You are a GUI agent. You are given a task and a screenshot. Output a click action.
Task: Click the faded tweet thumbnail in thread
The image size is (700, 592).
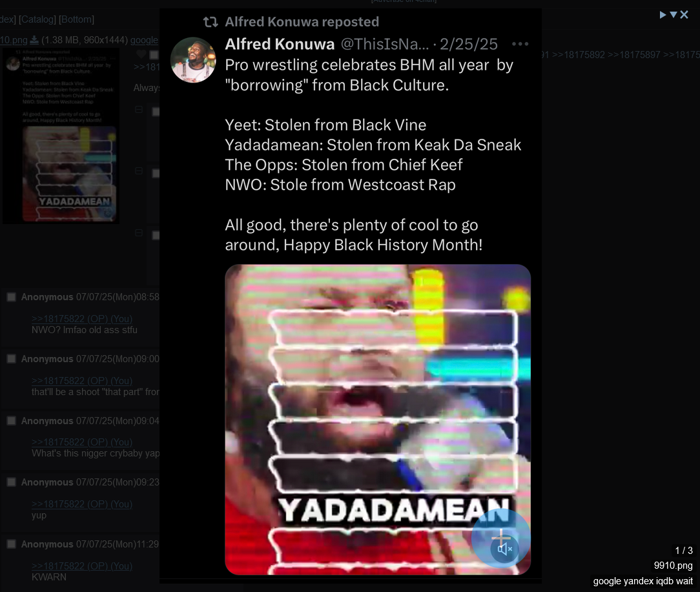(x=61, y=136)
